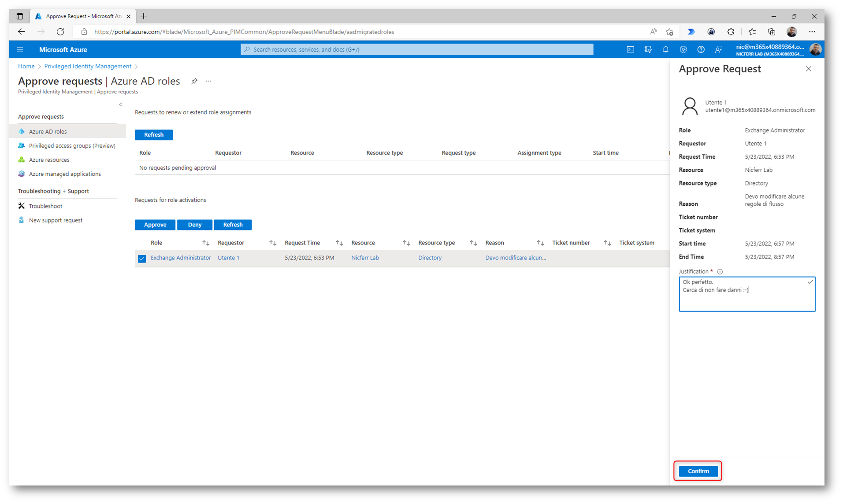Open the tab actions menu icon
Screen dimensions: 843x504
pos(20,16)
